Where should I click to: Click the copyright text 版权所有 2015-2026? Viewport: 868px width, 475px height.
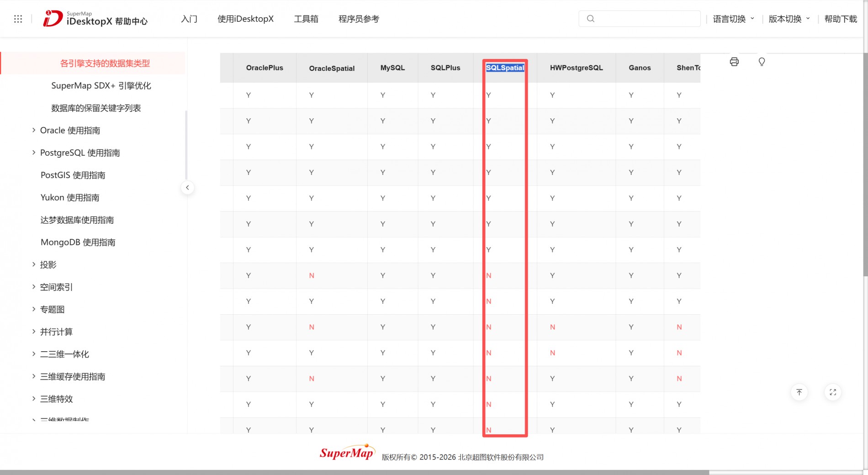point(462,457)
